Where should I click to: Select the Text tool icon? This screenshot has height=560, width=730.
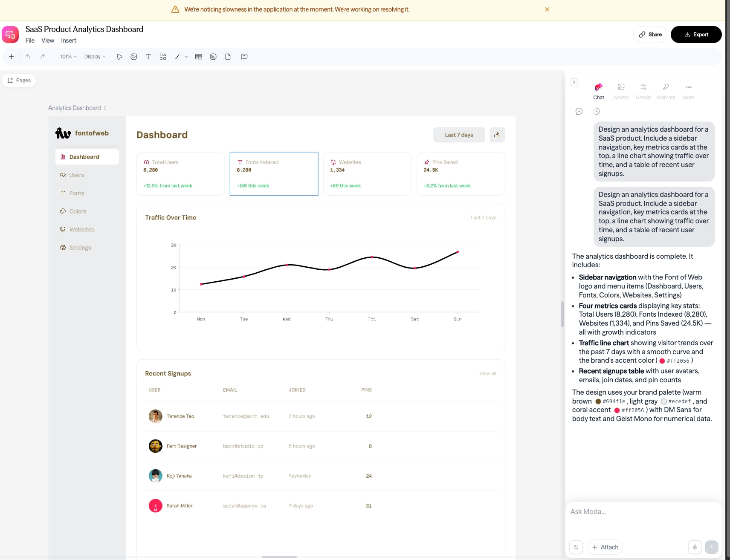click(x=148, y=57)
